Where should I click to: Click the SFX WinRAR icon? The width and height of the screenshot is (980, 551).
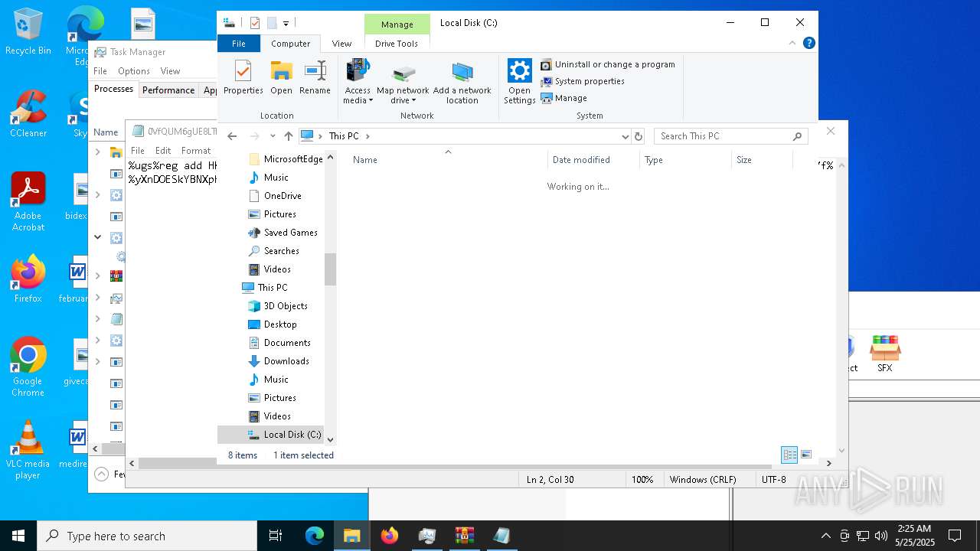coord(884,354)
